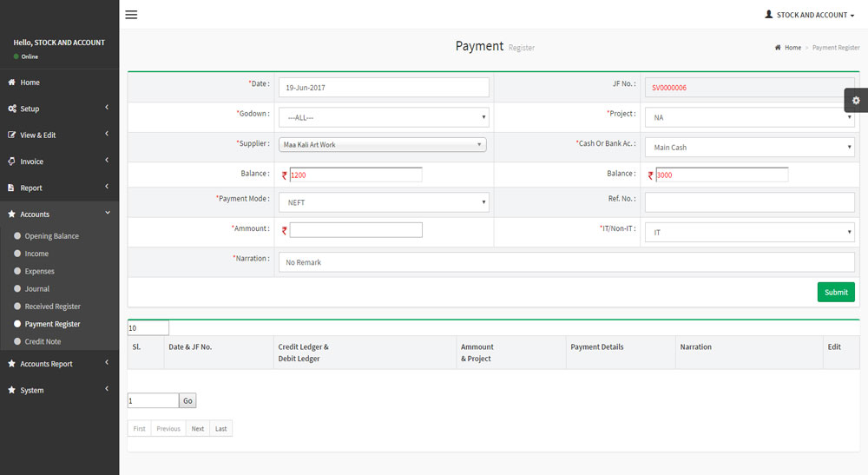Expand the Report menu chevron
Screen dimensions: 868x475
tap(107, 187)
